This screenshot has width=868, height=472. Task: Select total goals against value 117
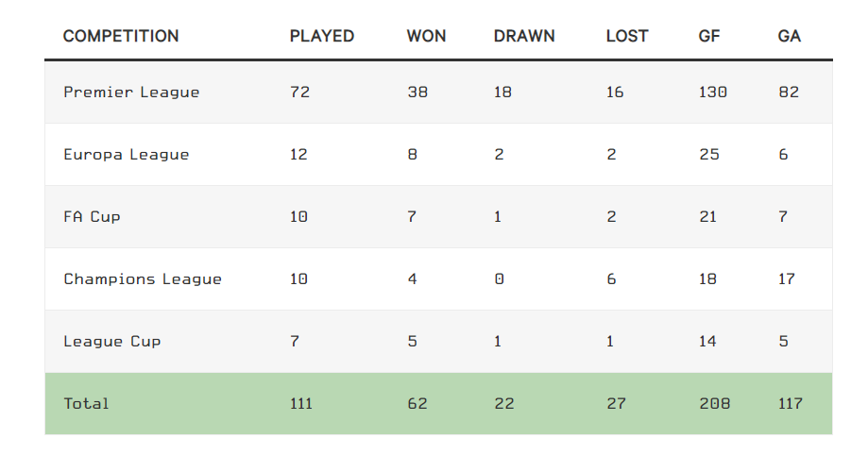[x=790, y=404]
